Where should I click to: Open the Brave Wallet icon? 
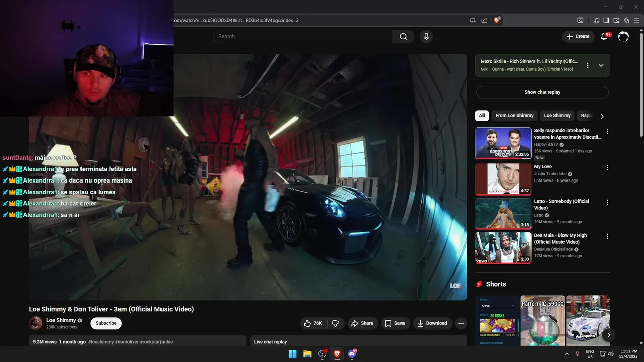(616, 20)
